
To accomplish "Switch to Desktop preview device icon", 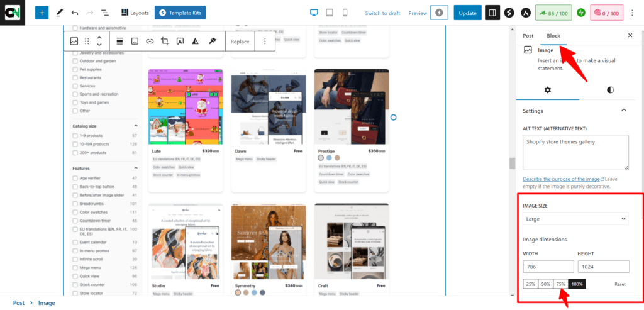I will tap(314, 13).
